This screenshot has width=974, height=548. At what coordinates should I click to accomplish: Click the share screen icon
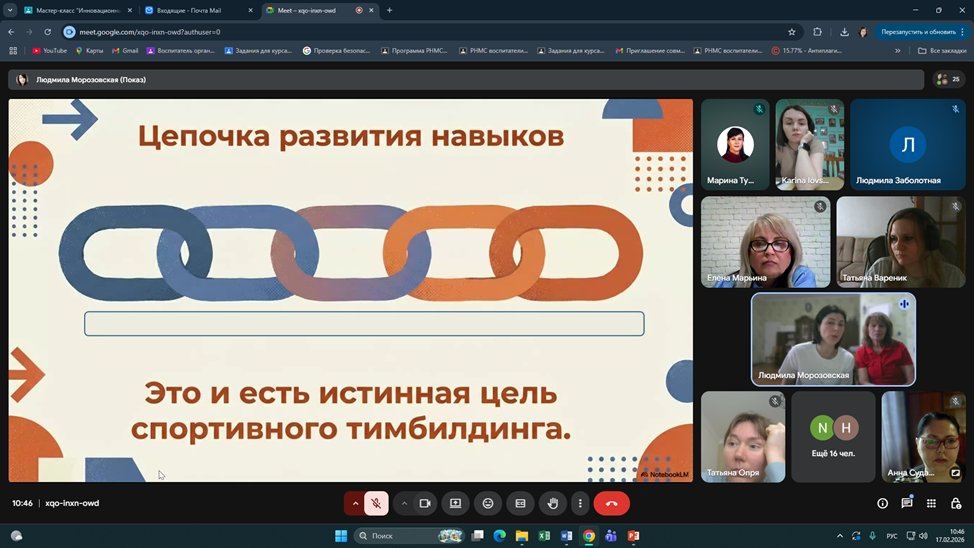(x=455, y=503)
